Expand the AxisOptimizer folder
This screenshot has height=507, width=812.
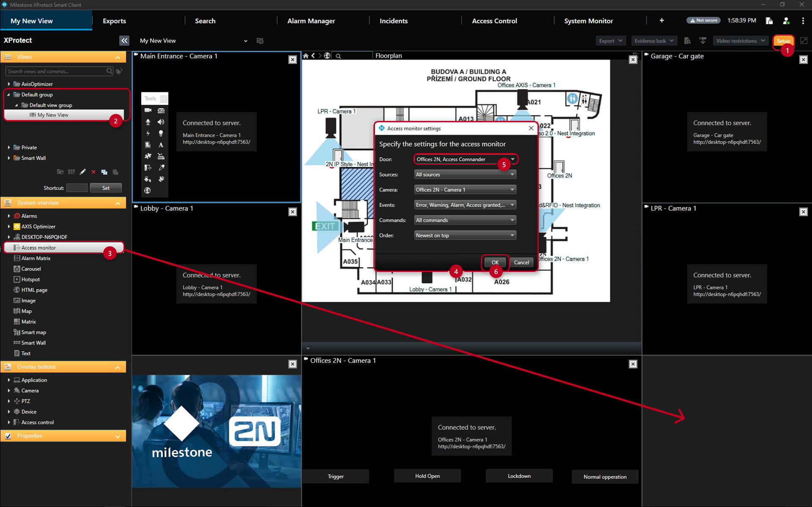tap(9, 84)
